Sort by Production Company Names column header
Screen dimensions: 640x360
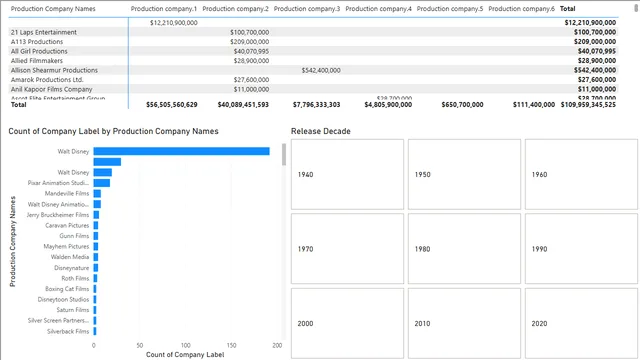click(53, 9)
